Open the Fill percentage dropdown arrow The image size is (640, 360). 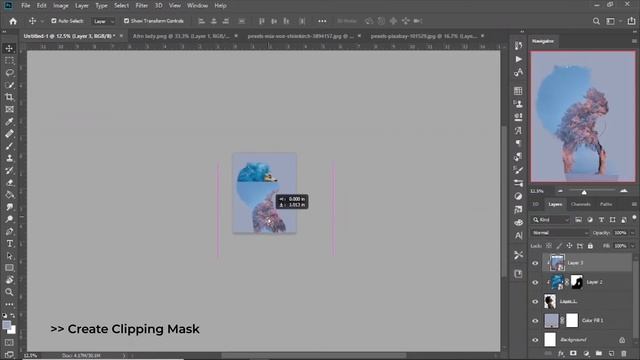[x=632, y=246]
